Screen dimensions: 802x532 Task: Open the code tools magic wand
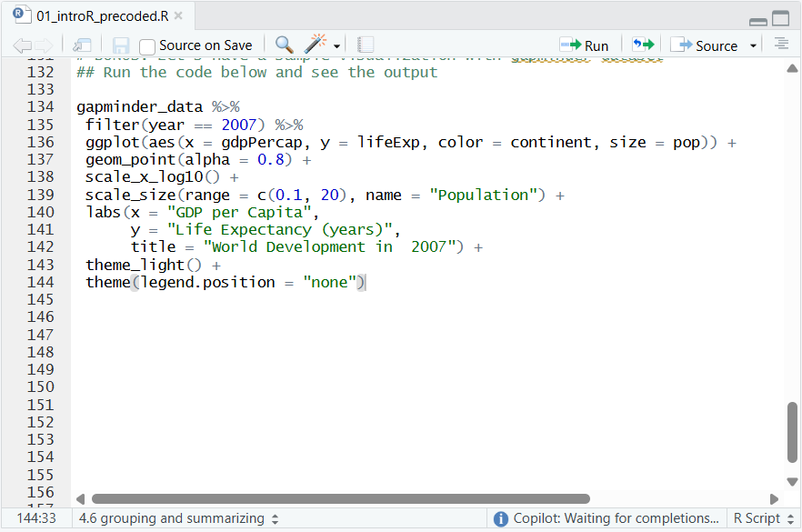[x=316, y=45]
